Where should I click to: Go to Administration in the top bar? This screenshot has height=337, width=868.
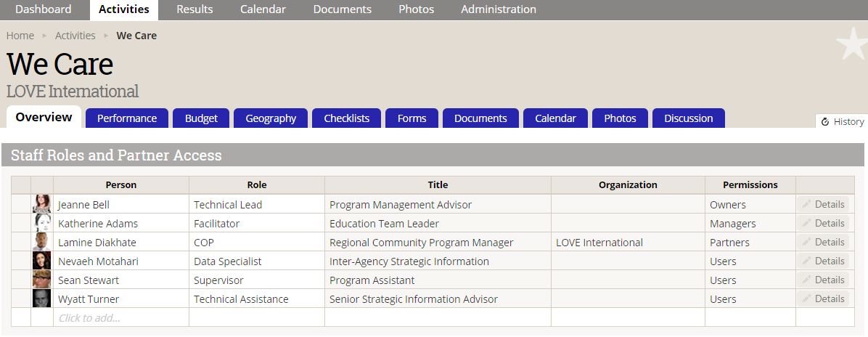coord(499,9)
